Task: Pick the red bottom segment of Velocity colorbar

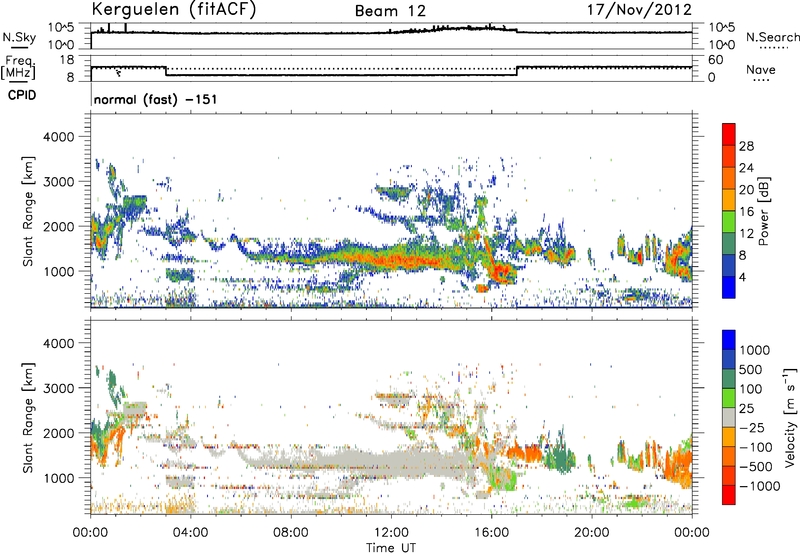Action: pos(729,495)
